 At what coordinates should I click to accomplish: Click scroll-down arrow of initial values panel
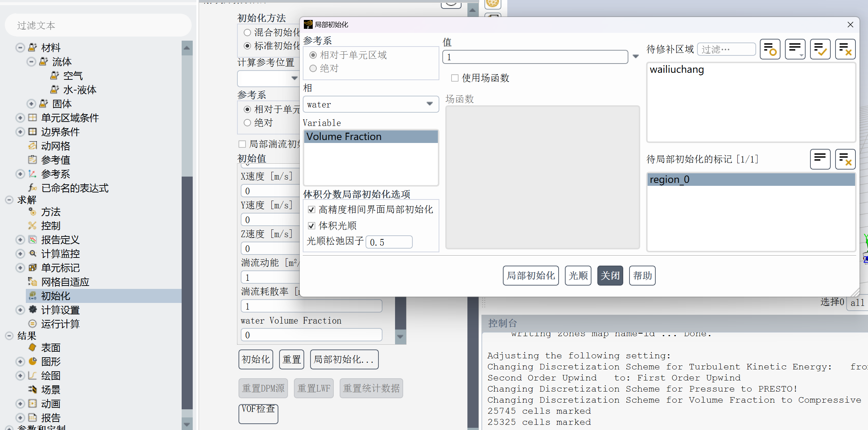(x=400, y=337)
